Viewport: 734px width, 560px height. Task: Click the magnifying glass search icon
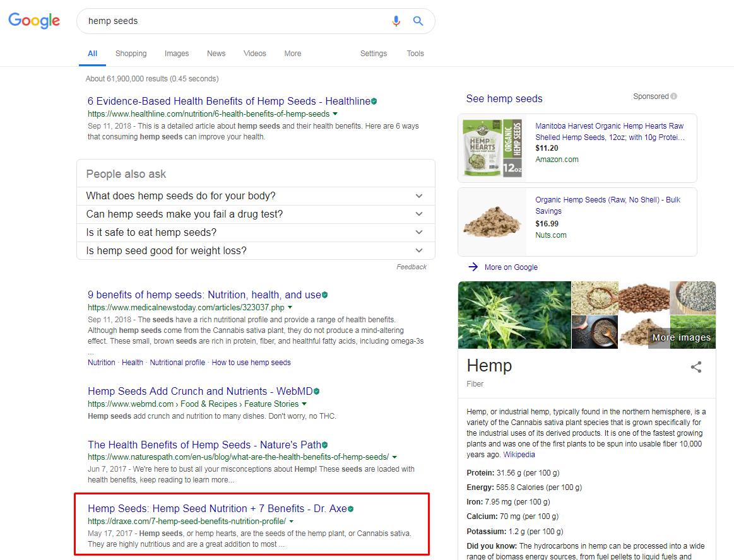(418, 21)
